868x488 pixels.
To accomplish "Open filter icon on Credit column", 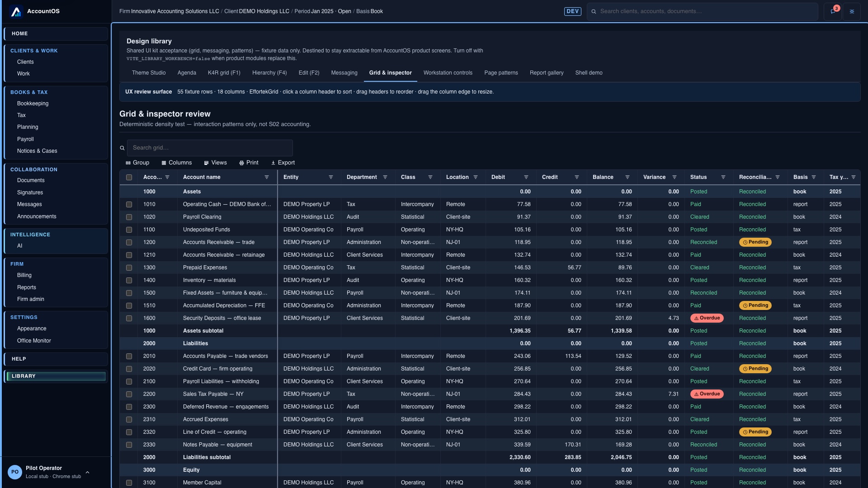I will coord(577,177).
